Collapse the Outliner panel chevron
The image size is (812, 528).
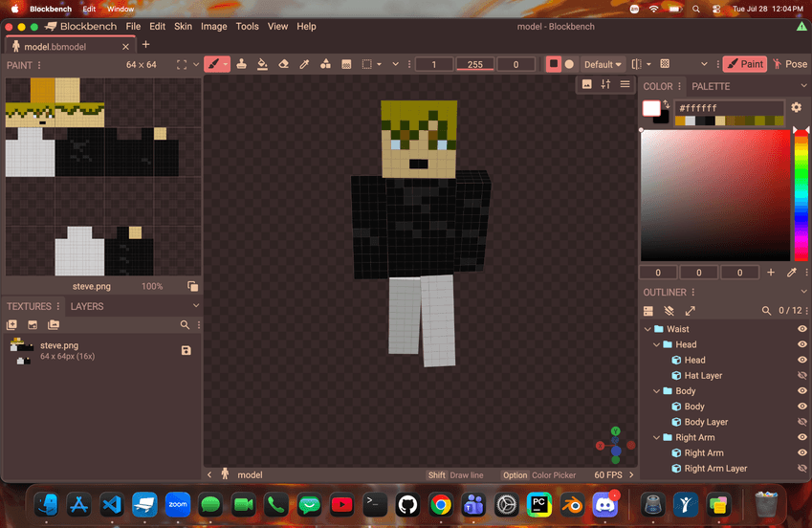[803, 292]
